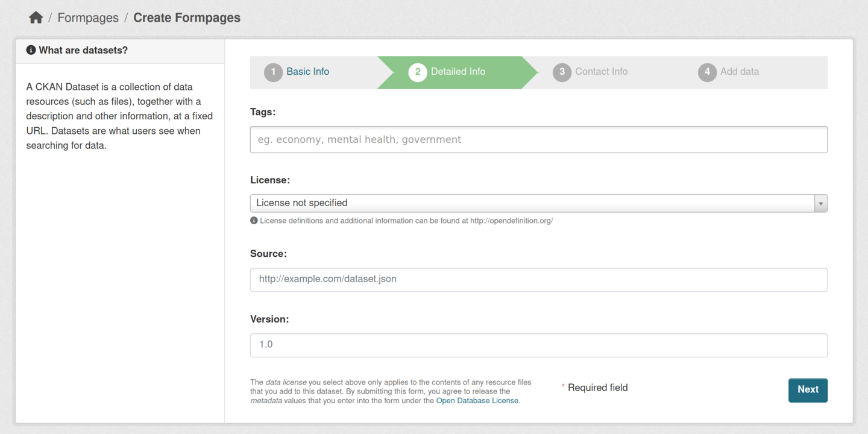Click the dropdown arrow on the License selector

point(820,203)
